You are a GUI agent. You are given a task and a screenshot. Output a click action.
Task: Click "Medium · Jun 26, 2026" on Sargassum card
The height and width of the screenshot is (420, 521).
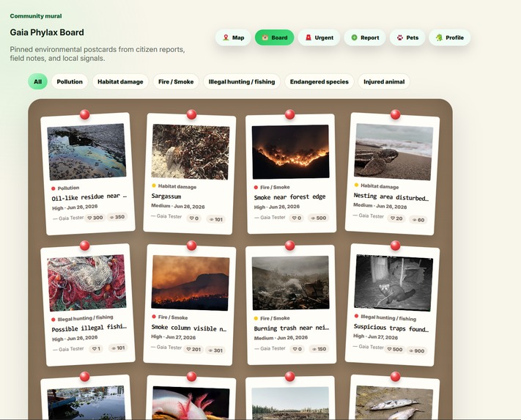(x=178, y=206)
